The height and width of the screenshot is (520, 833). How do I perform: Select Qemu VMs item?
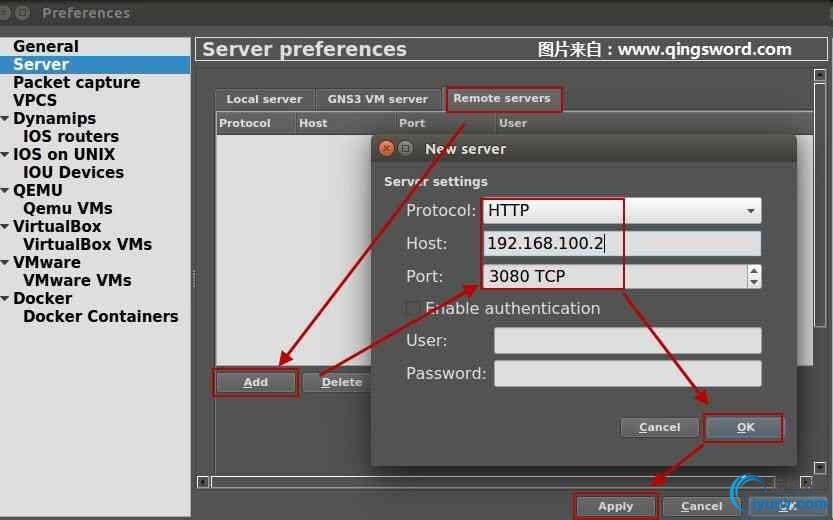[x=67, y=208]
